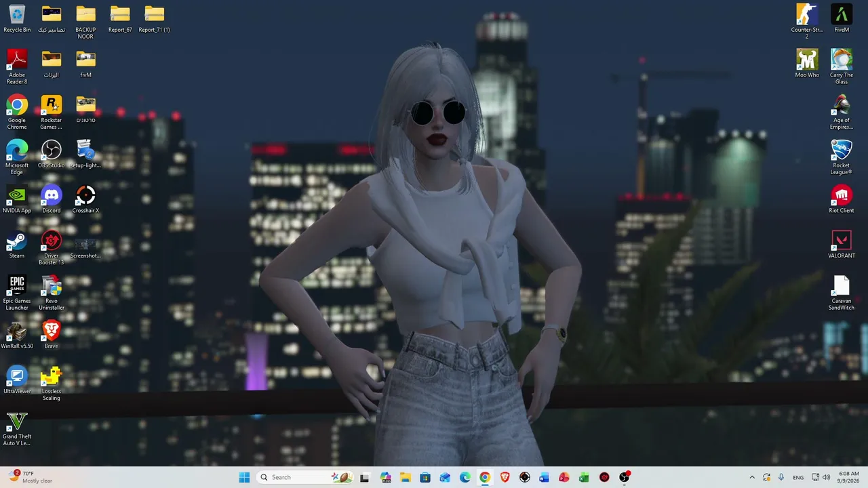
Task: Select the Microsoft Edge desktop shortcut
Action: 17,157
